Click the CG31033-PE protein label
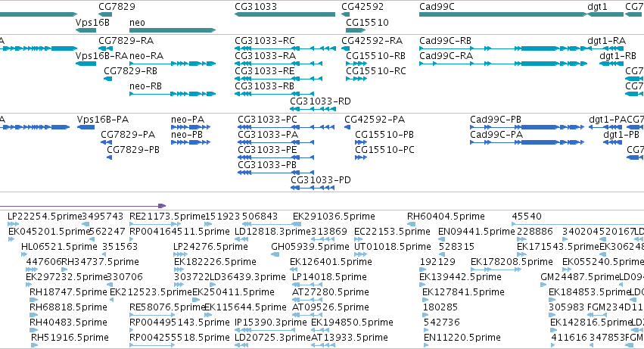 (267, 150)
